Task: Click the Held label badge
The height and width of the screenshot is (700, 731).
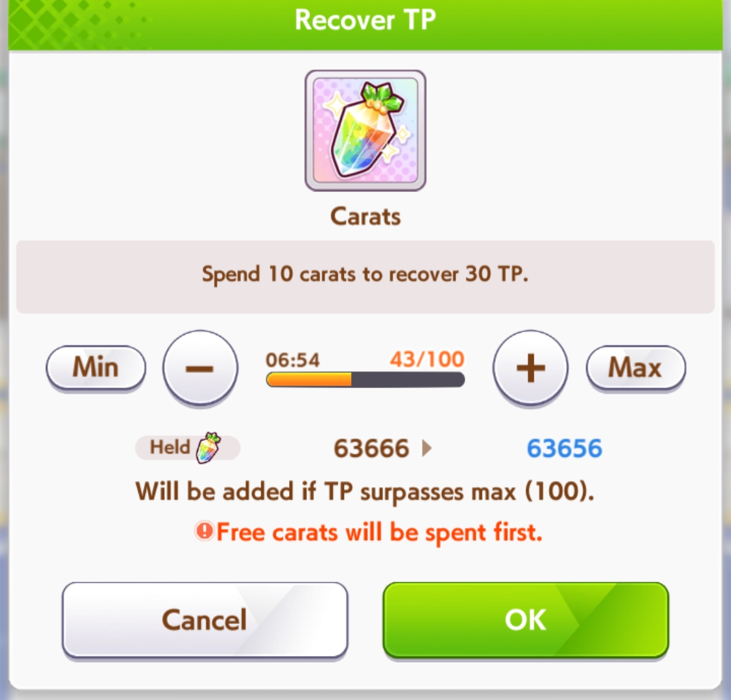Action: [187, 448]
